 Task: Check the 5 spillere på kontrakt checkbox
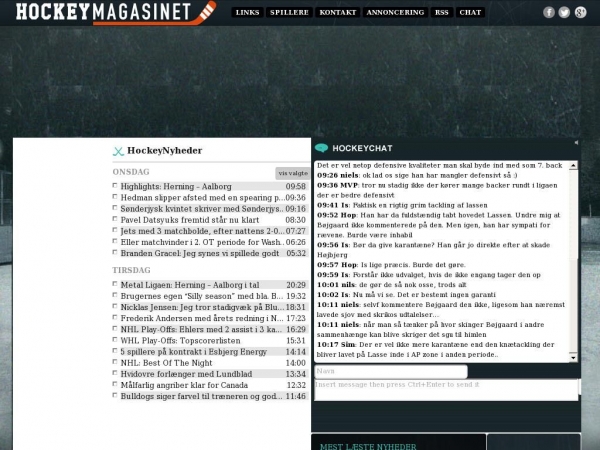[x=115, y=351]
